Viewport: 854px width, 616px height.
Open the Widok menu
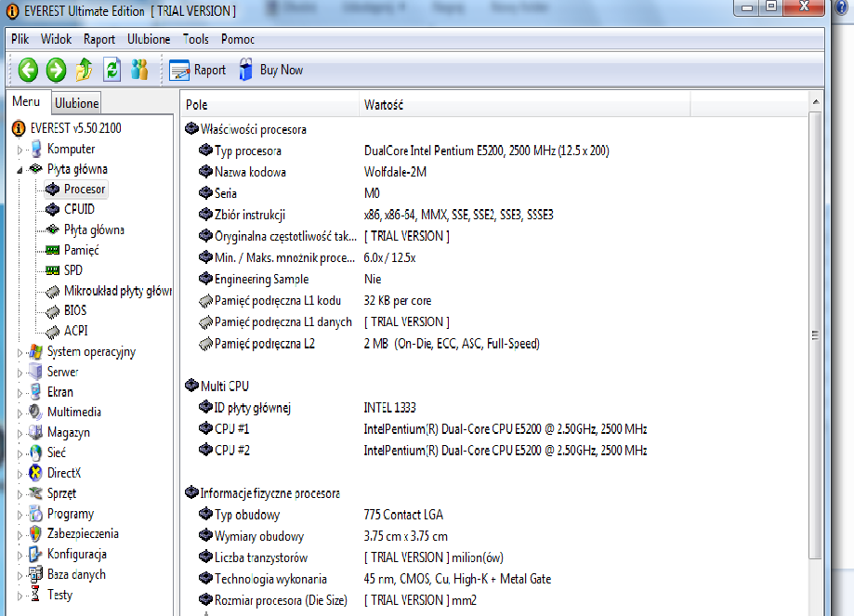pyautogui.click(x=56, y=39)
